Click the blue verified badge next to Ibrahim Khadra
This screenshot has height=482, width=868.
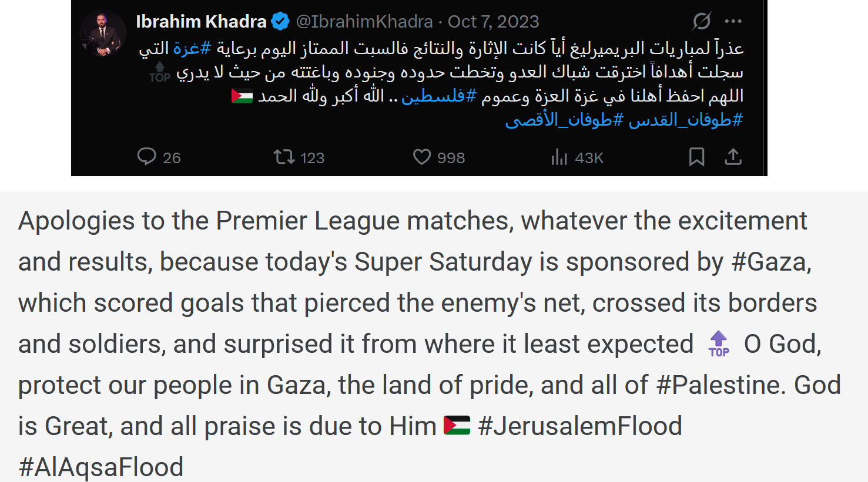coord(280,21)
